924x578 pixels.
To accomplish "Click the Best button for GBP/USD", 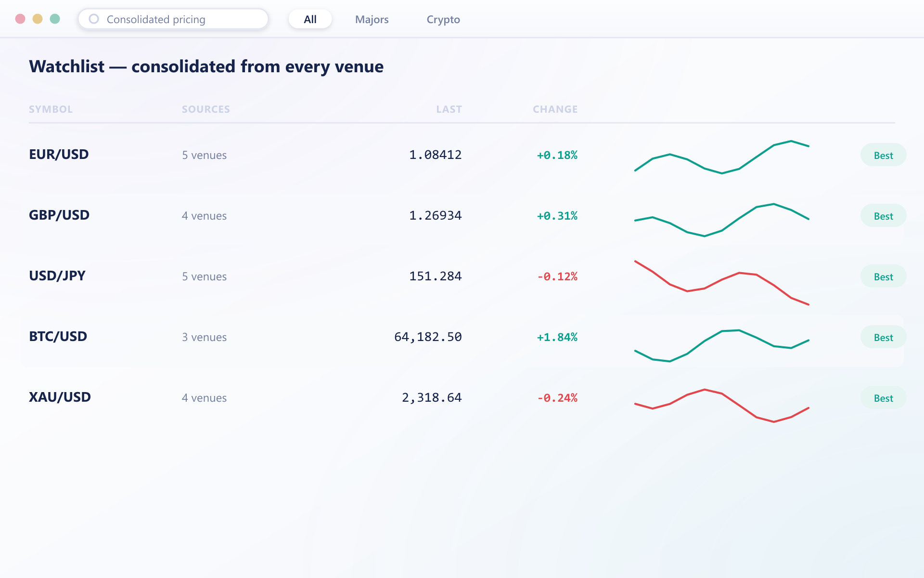I will 883,216.
